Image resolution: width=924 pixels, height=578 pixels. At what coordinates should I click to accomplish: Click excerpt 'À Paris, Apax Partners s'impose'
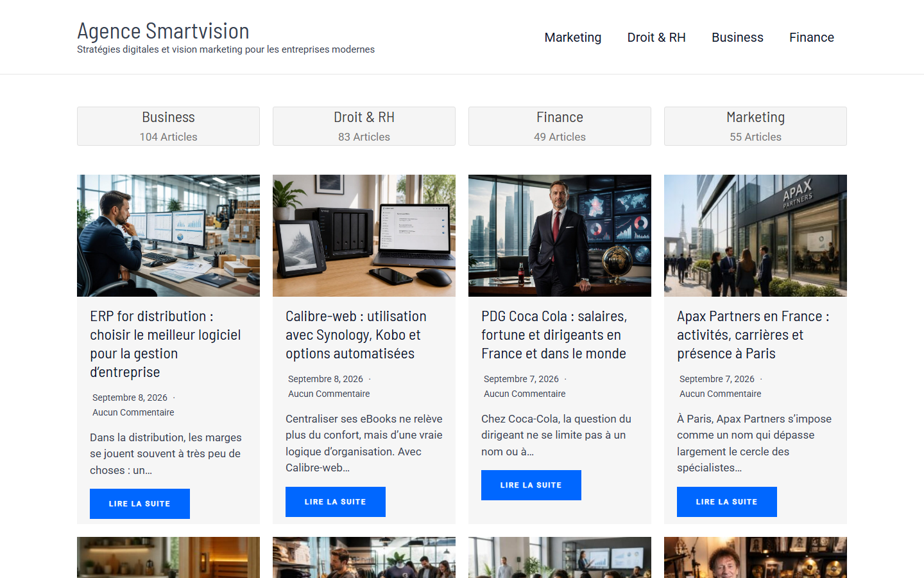click(x=754, y=443)
